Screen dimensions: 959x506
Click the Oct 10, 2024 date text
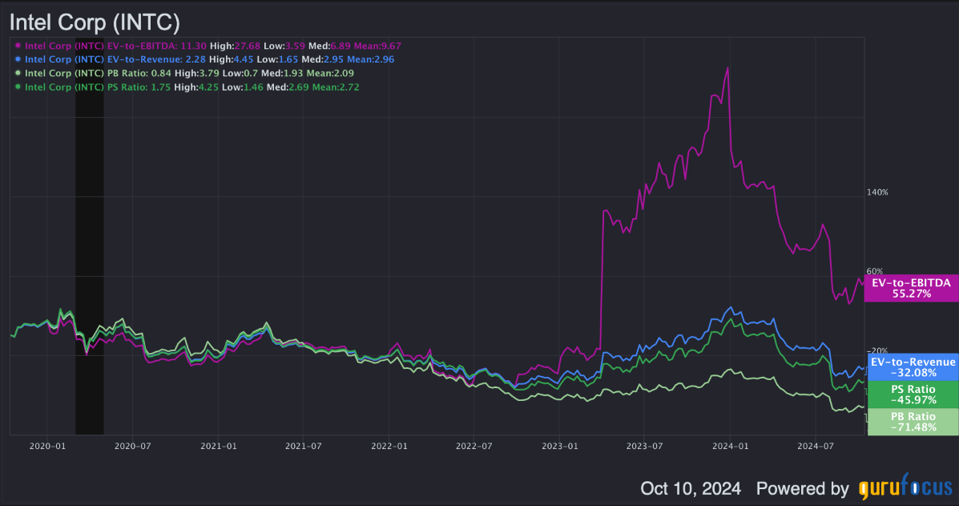pos(690,488)
